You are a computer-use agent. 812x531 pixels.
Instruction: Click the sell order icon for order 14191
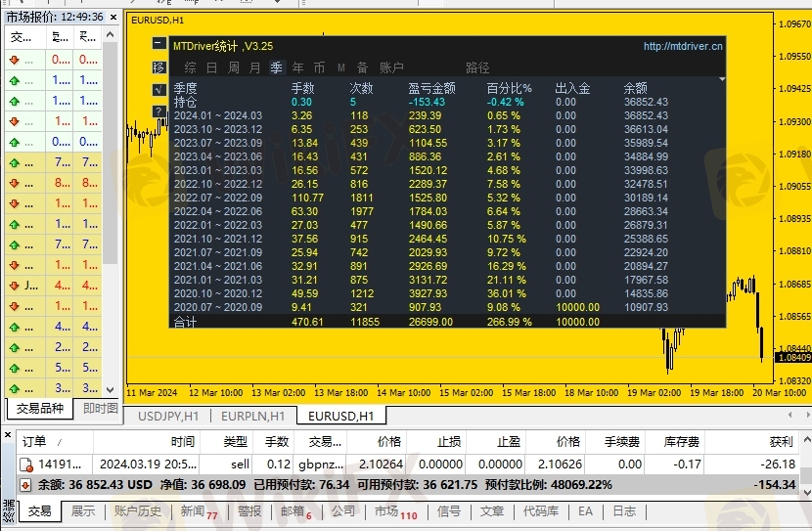(x=25, y=465)
